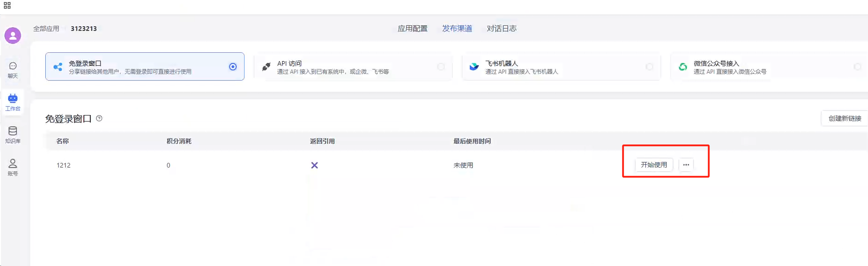This screenshot has height=266, width=868.
Task: Click the purple X under 返回引用
Action: point(314,165)
